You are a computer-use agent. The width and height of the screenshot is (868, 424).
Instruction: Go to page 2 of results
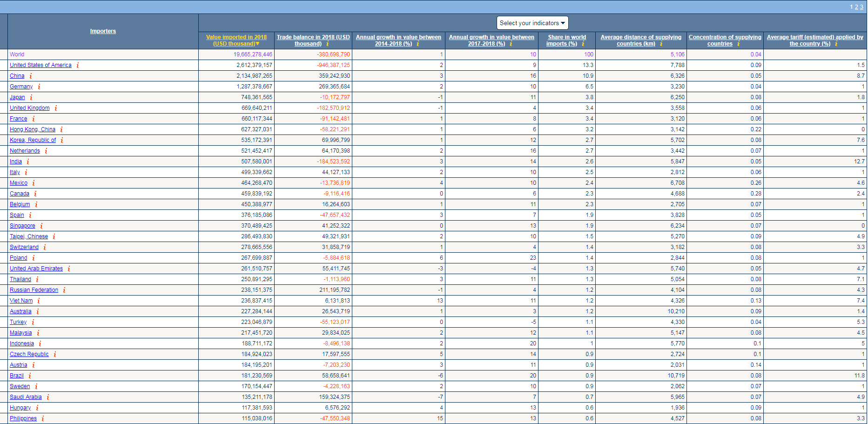click(856, 7)
